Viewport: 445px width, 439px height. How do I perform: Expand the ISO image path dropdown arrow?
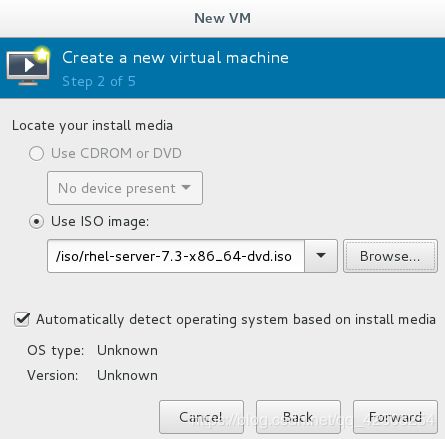tap(321, 256)
